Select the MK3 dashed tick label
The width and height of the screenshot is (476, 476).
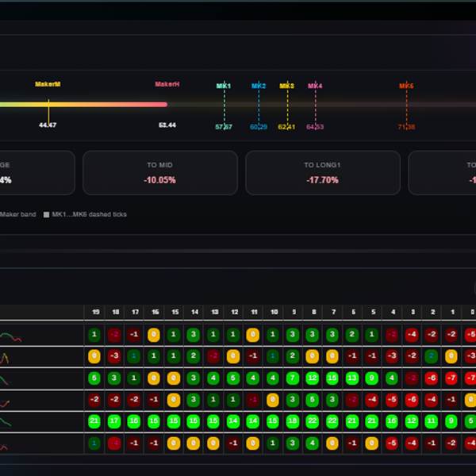[x=287, y=86]
